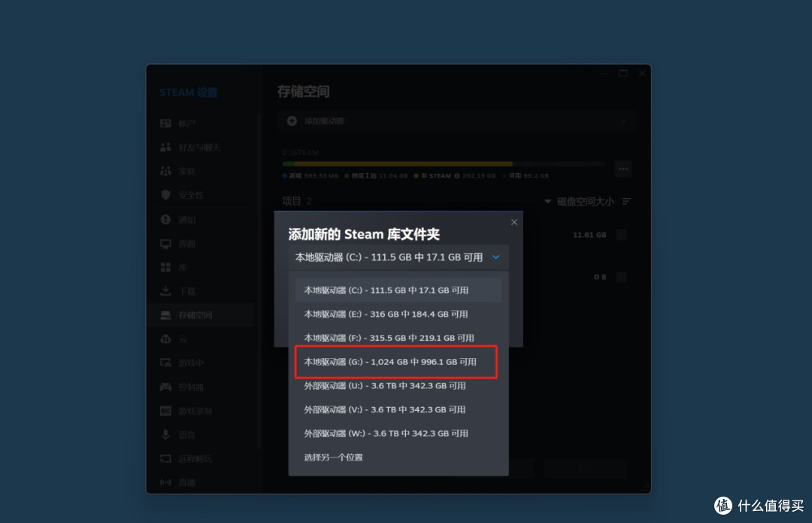Collapse the drive selector showing 本地驱动器 (C:)
The width and height of the screenshot is (812, 523).
tap(398, 257)
